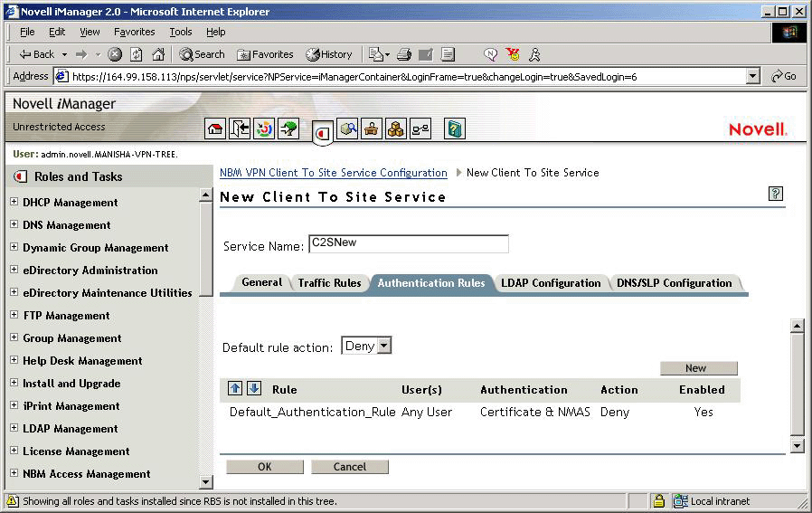
Task: Expand Dynamic Group Management role
Action: pos(14,247)
